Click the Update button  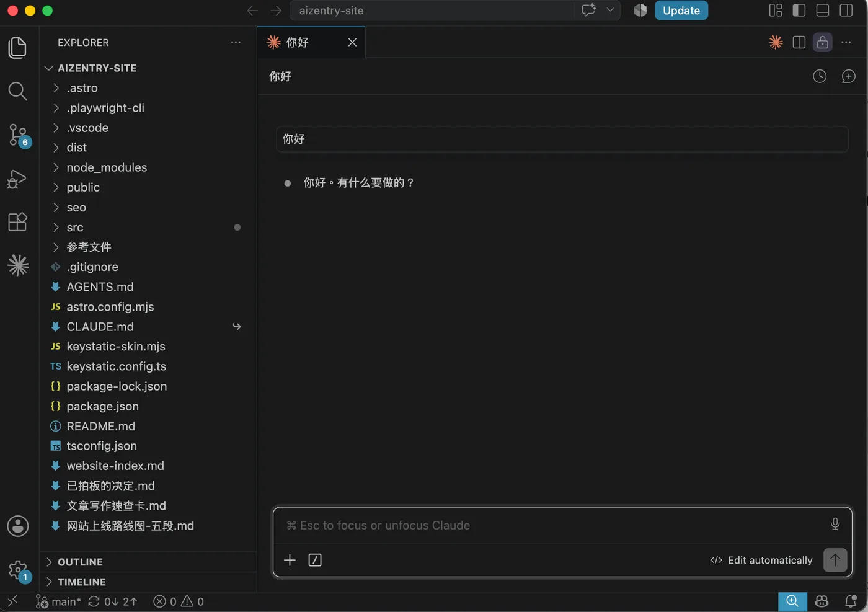coord(681,11)
